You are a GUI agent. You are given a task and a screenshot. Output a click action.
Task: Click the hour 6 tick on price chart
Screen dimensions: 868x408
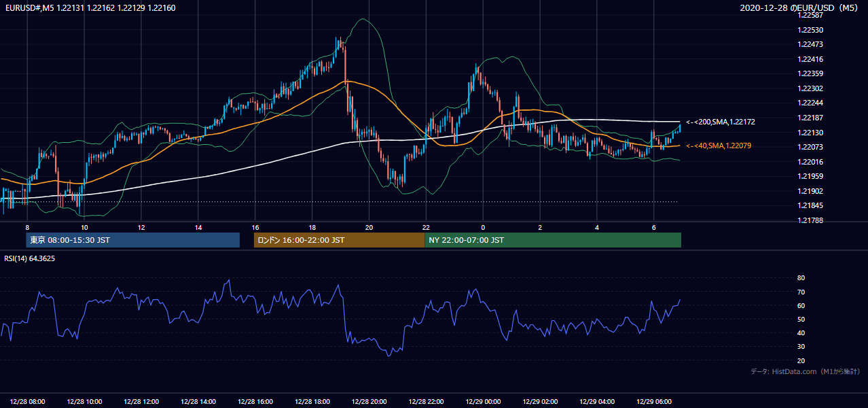point(653,226)
